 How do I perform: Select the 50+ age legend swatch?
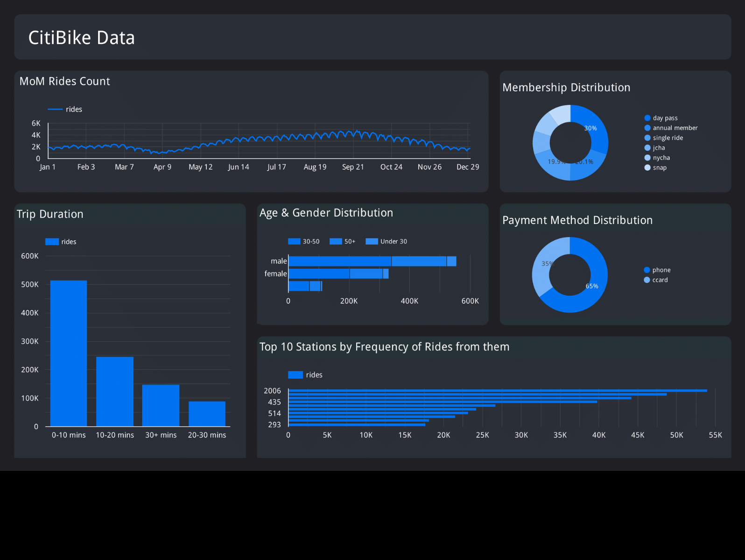tap(336, 242)
